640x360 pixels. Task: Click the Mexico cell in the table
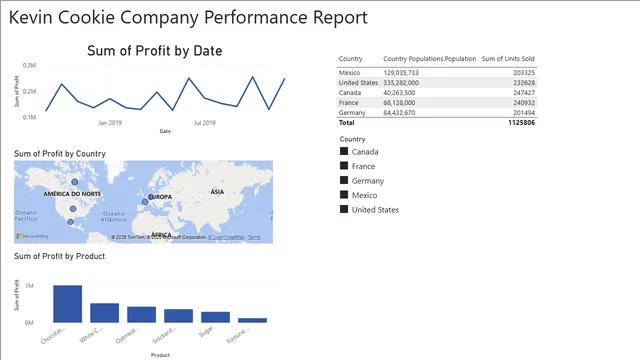[349, 73]
